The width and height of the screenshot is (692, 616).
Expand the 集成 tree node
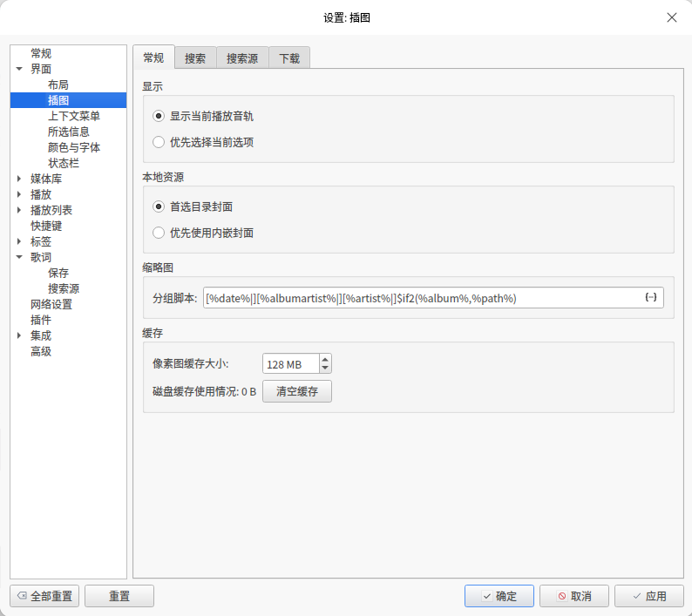pyautogui.click(x=19, y=335)
